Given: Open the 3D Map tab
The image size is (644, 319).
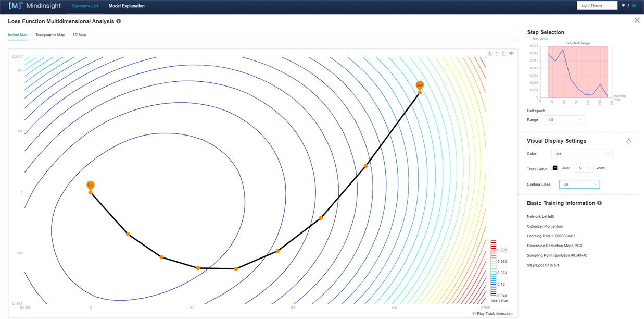Looking at the screenshot, I should pos(79,35).
